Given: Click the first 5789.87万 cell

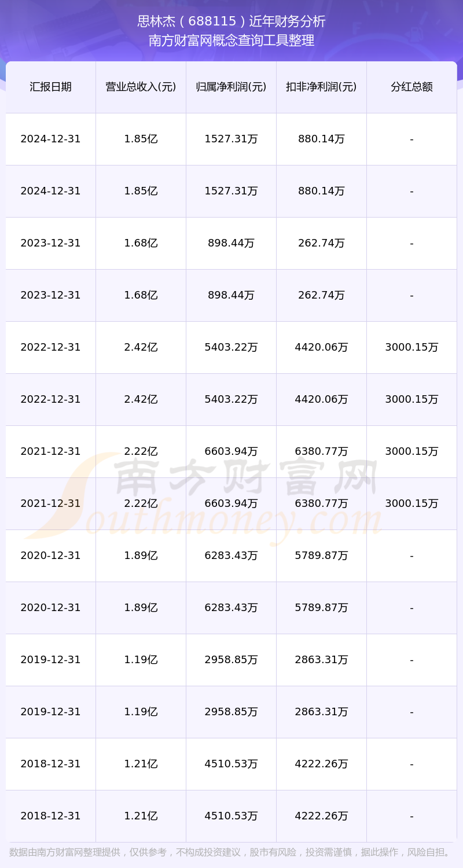Looking at the screenshot, I should 321,556.
